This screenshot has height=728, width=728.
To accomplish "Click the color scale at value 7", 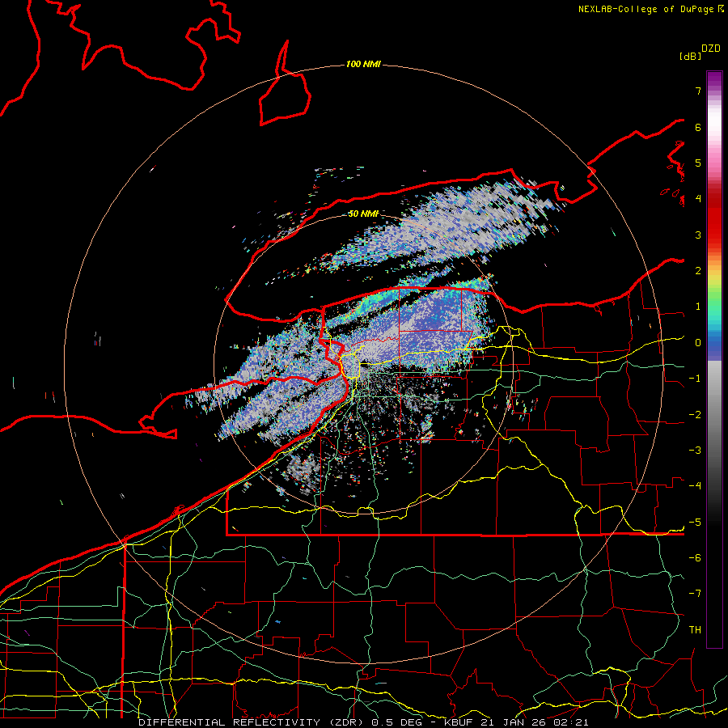I will click(714, 91).
